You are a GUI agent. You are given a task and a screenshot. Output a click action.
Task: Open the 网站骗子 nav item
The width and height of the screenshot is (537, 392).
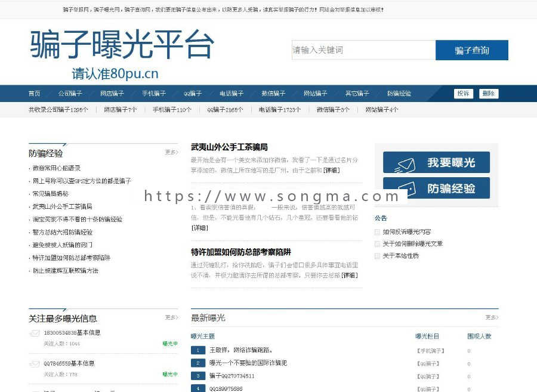[316, 93]
